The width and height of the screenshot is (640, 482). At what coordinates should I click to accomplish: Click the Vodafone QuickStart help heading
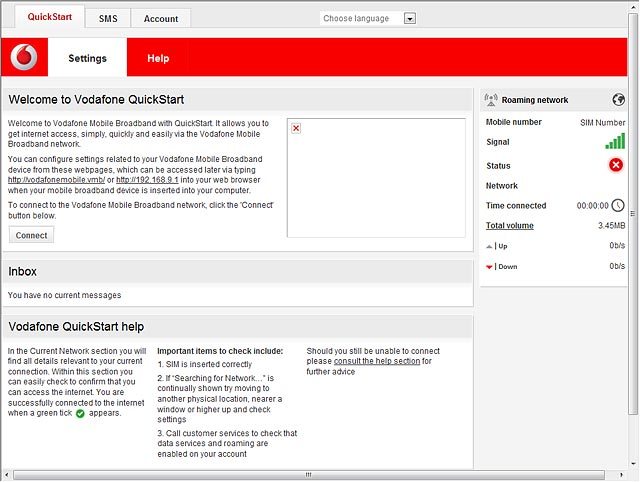point(76,327)
